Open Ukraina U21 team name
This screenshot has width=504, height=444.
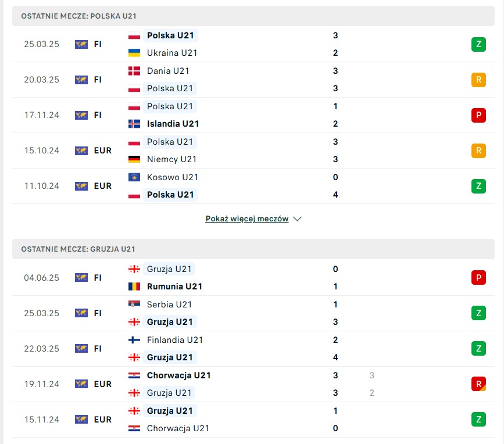tap(172, 53)
